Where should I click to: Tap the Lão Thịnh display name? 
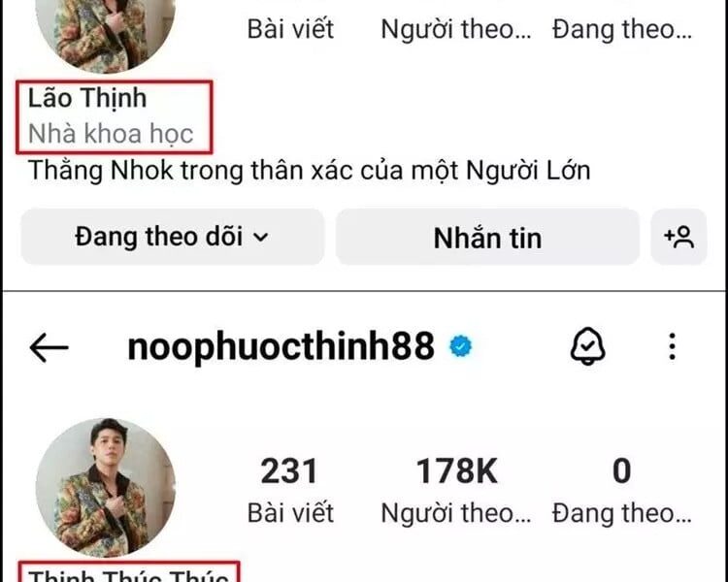(x=87, y=98)
